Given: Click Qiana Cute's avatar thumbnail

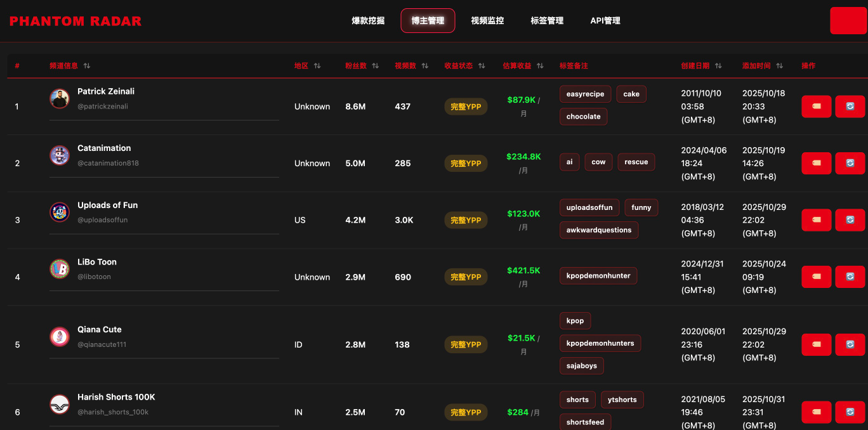Looking at the screenshot, I should [x=59, y=336].
